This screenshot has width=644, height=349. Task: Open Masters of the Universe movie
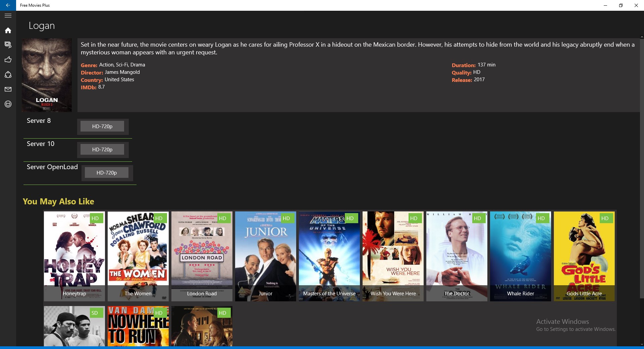pos(329,256)
